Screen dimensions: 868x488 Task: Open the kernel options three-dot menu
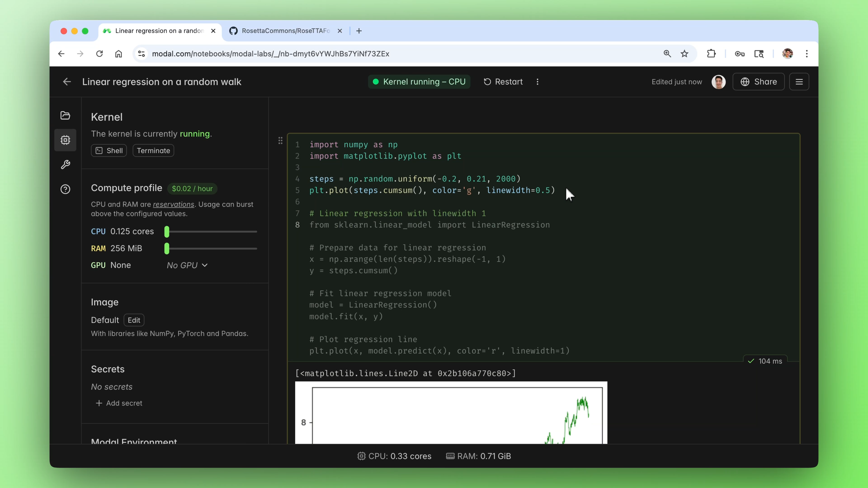click(538, 82)
